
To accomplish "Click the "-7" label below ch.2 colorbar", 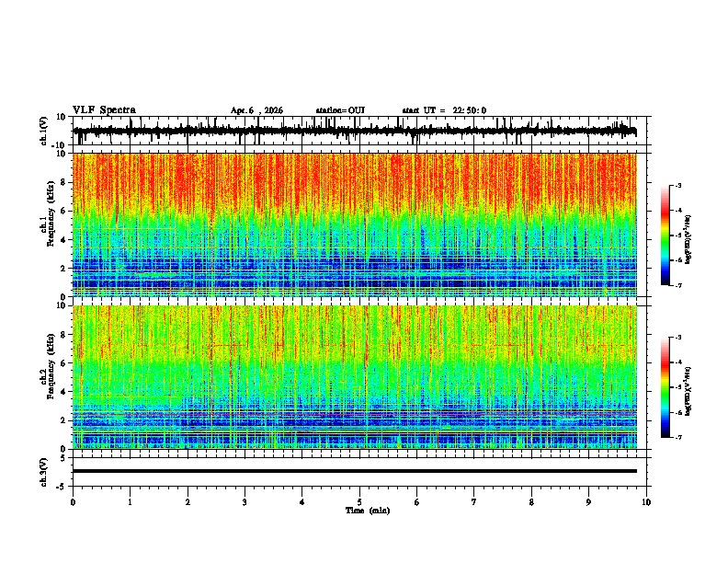I will [677, 437].
